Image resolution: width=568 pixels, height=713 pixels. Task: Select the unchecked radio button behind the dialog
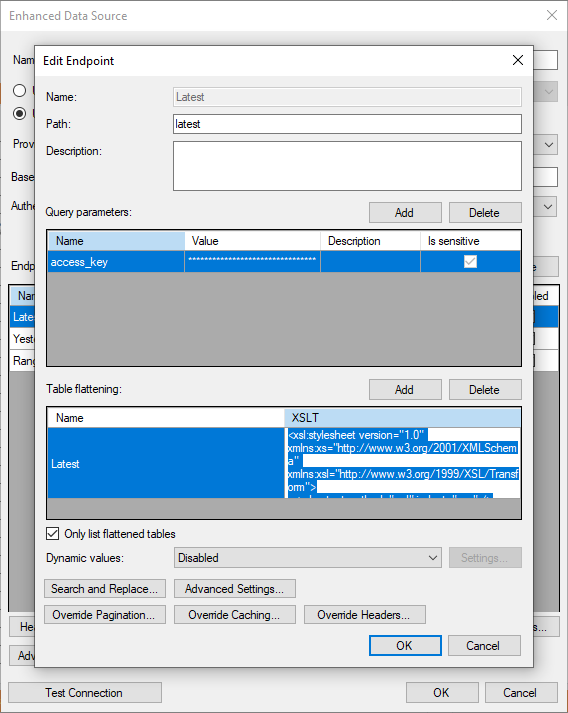point(20,90)
